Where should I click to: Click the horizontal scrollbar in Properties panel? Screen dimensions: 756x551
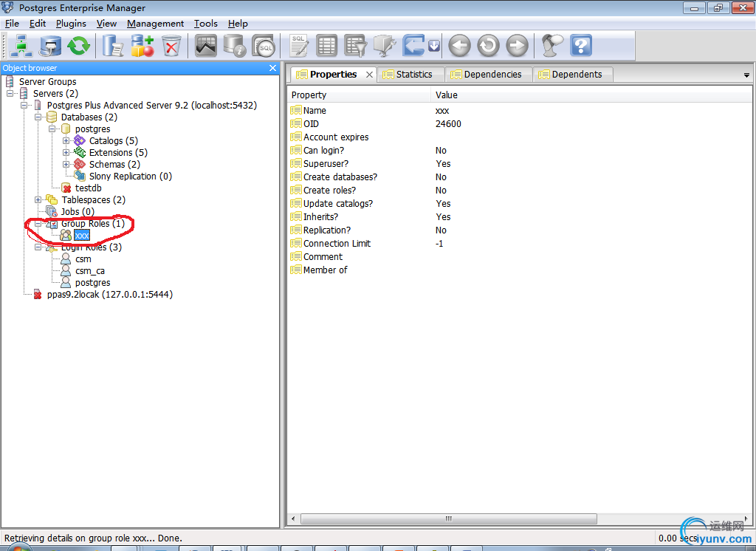(448, 519)
